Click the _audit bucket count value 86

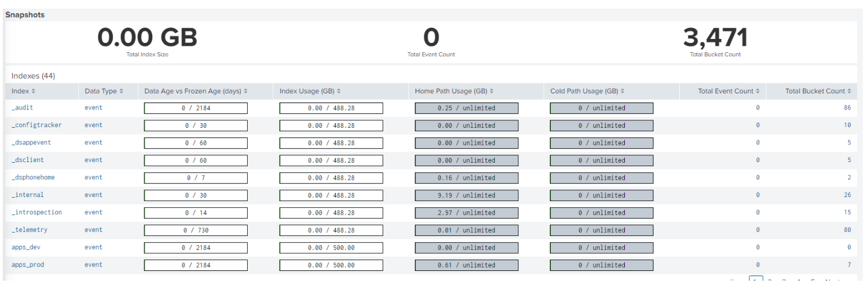pos(847,108)
